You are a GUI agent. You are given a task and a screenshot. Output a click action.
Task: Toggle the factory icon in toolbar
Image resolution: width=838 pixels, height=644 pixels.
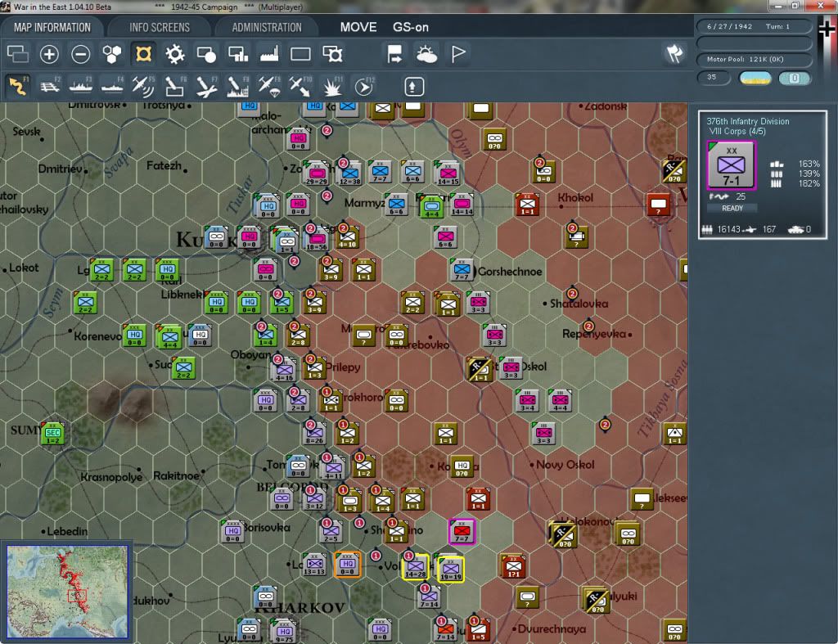269,54
